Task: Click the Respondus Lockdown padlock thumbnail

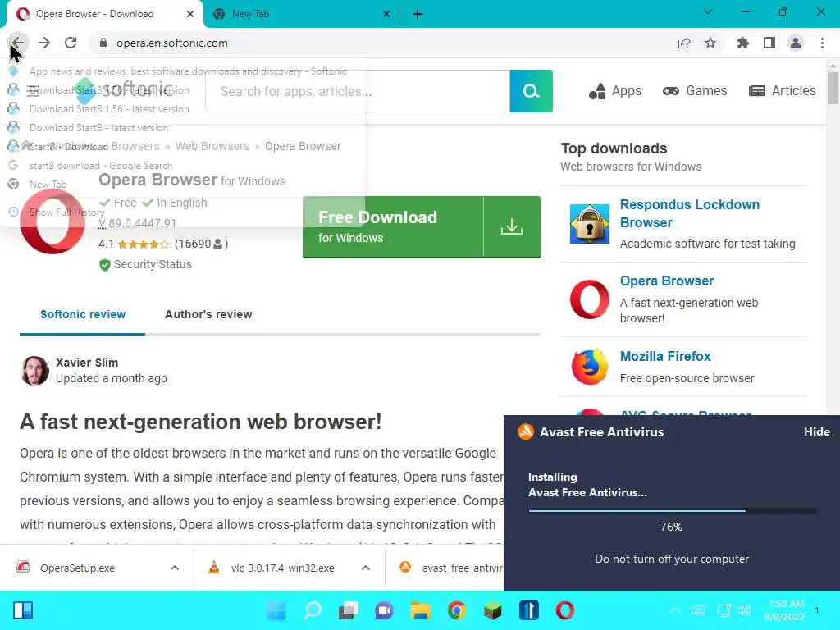Action: (589, 224)
